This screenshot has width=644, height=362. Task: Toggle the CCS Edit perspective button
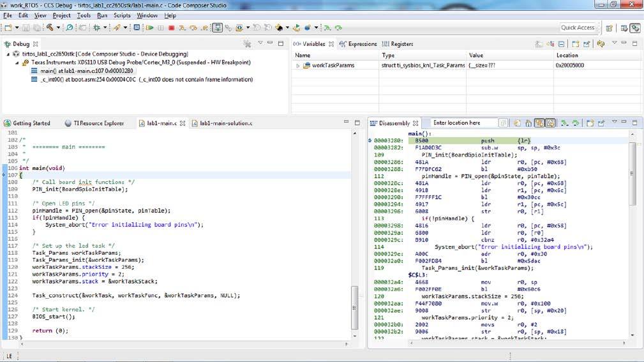[x=624, y=27]
